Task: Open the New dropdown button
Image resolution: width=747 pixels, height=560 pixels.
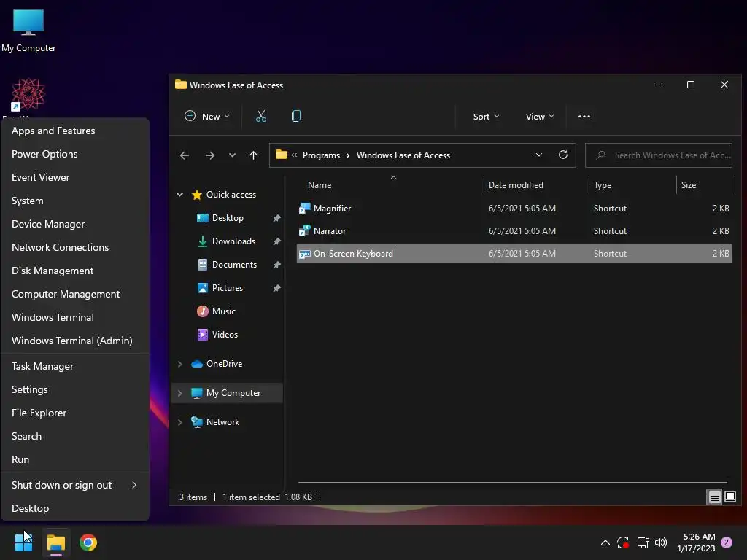Action: tap(207, 116)
